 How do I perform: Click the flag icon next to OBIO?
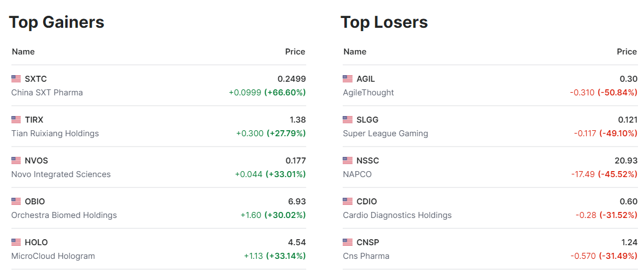(x=16, y=202)
